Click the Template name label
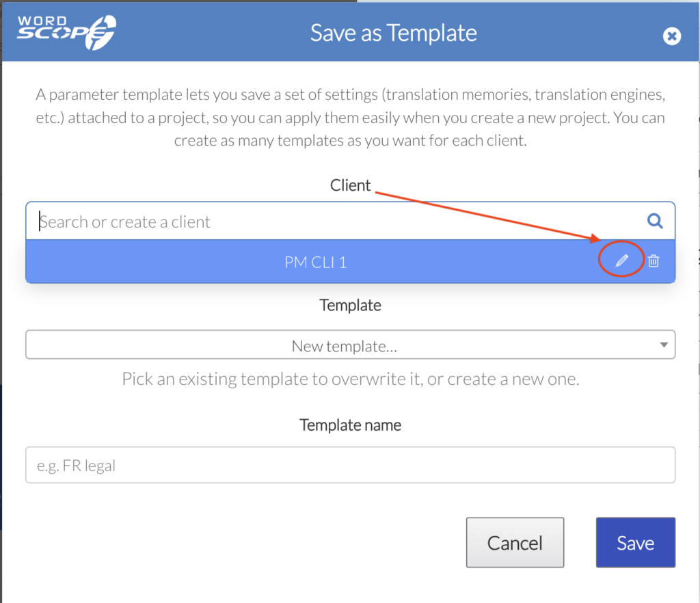700x603 pixels. pyautogui.click(x=350, y=425)
